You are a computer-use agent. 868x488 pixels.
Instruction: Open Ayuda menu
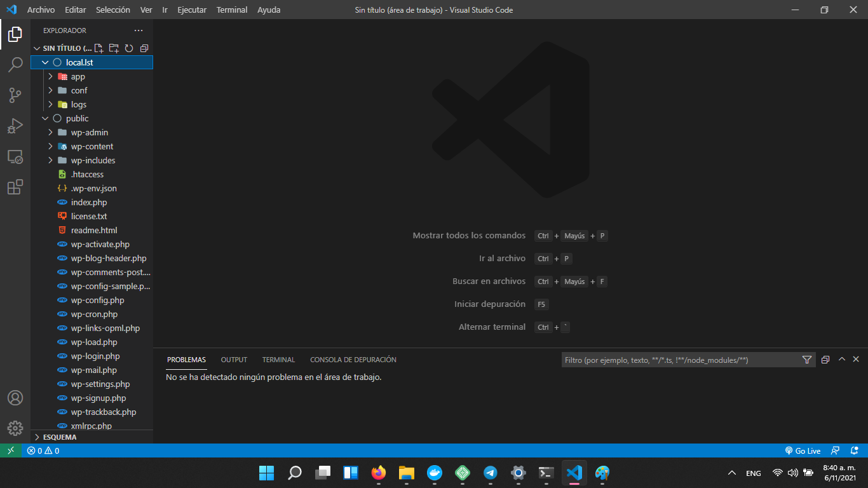coord(269,10)
